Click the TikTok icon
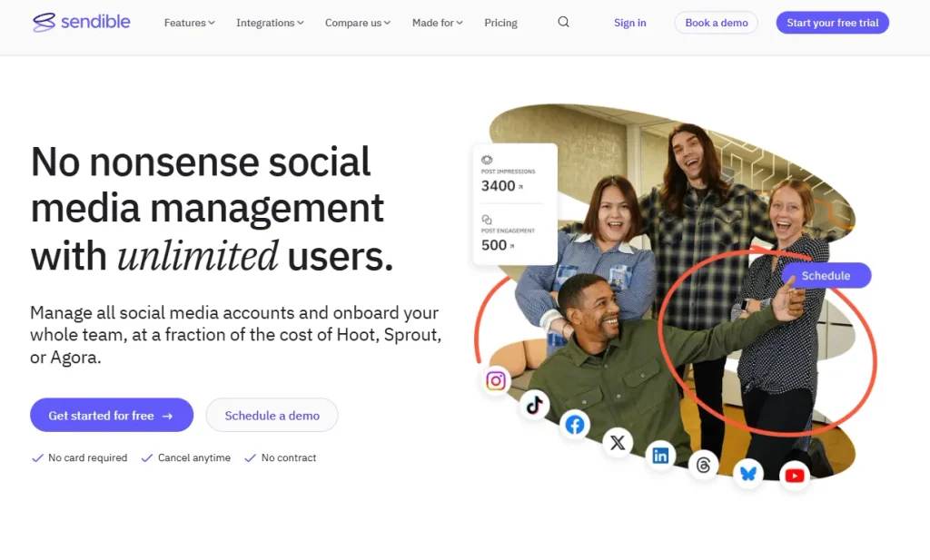 tap(534, 406)
